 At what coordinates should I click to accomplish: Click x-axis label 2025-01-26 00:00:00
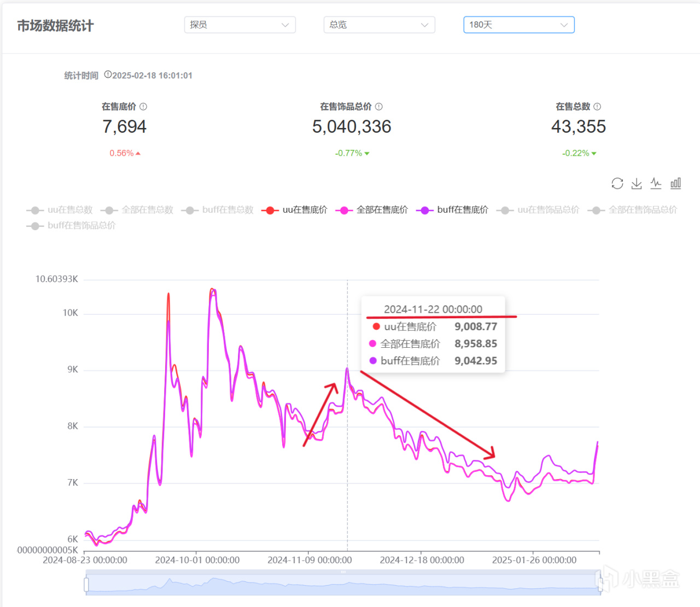534,560
